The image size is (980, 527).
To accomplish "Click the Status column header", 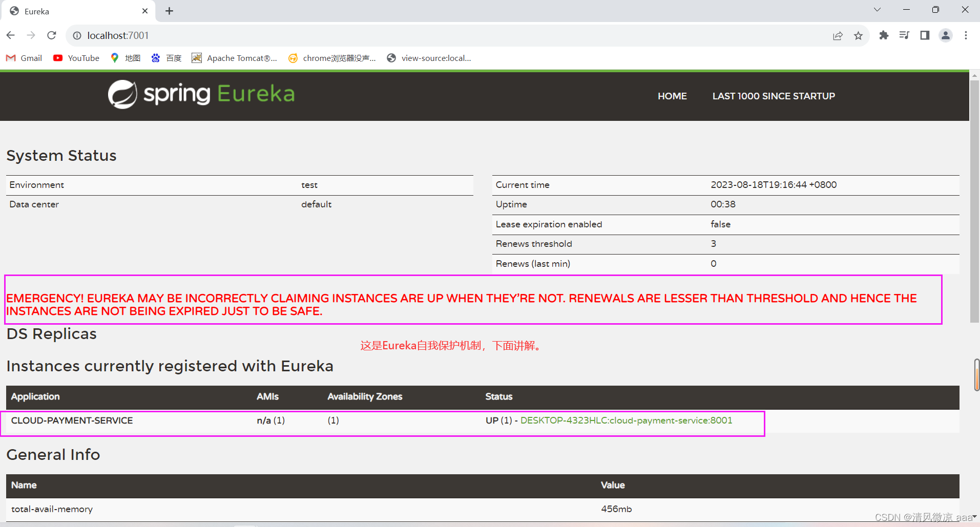I will (x=499, y=396).
